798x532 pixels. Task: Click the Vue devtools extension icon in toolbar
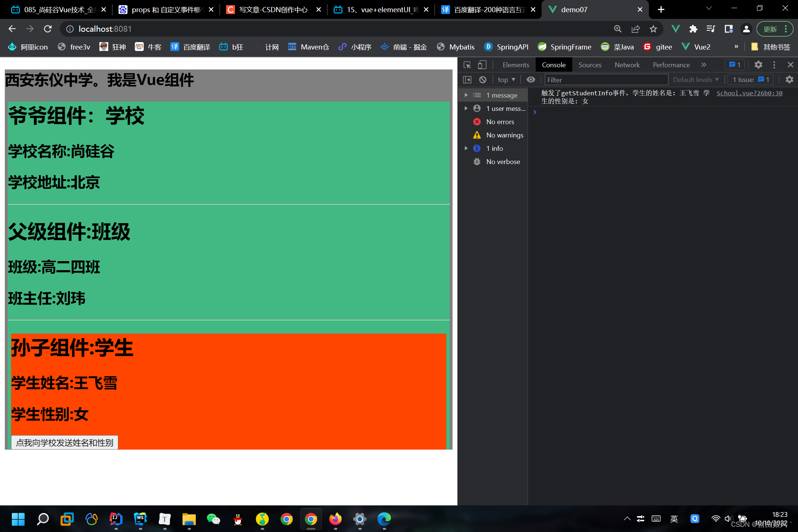pos(676,28)
